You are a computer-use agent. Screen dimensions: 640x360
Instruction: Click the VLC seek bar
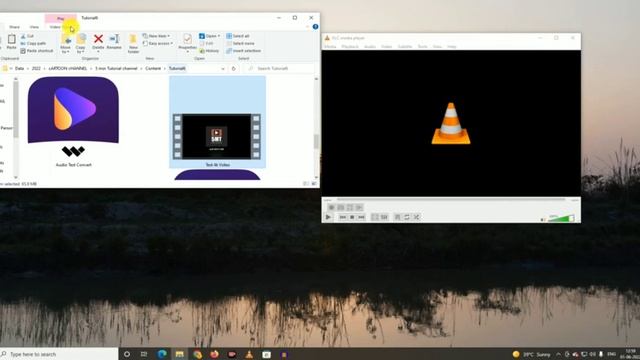click(451, 200)
